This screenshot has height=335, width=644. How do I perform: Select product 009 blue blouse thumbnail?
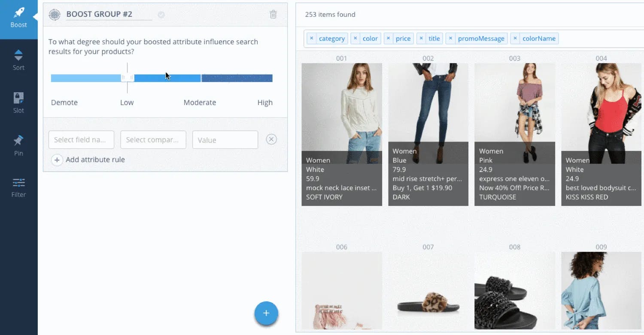pos(601,290)
